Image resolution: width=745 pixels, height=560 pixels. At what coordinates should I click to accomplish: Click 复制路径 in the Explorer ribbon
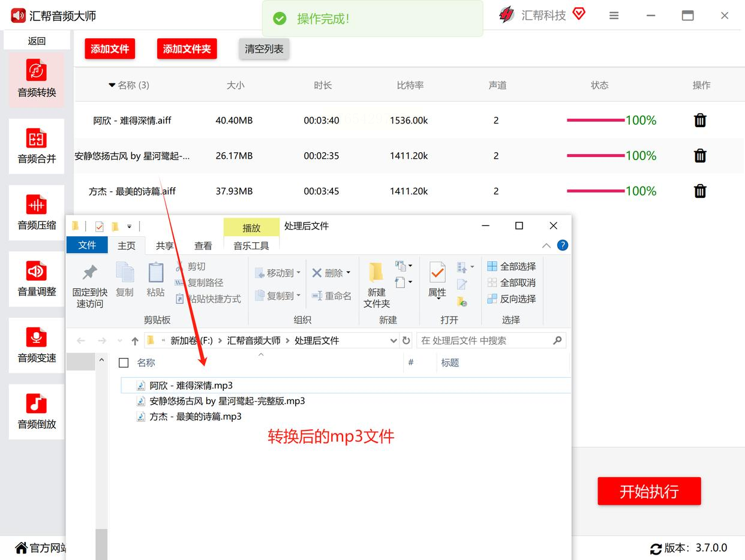pos(199,282)
